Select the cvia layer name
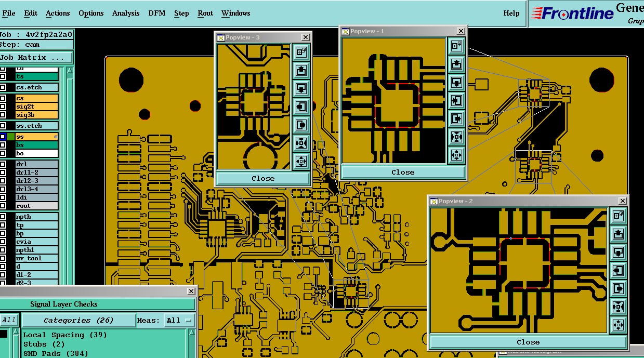Image resolution: width=644 pixels, height=358 pixels. pyautogui.click(x=36, y=242)
